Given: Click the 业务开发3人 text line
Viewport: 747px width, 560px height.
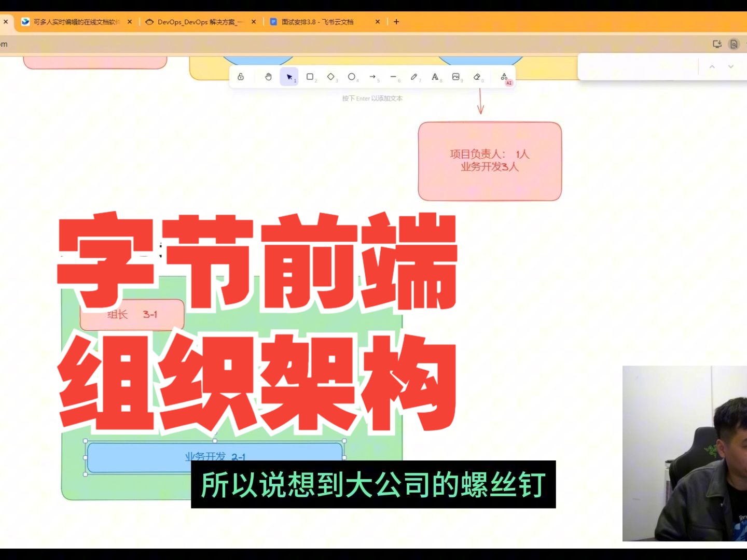Looking at the screenshot, I should click(x=490, y=166).
